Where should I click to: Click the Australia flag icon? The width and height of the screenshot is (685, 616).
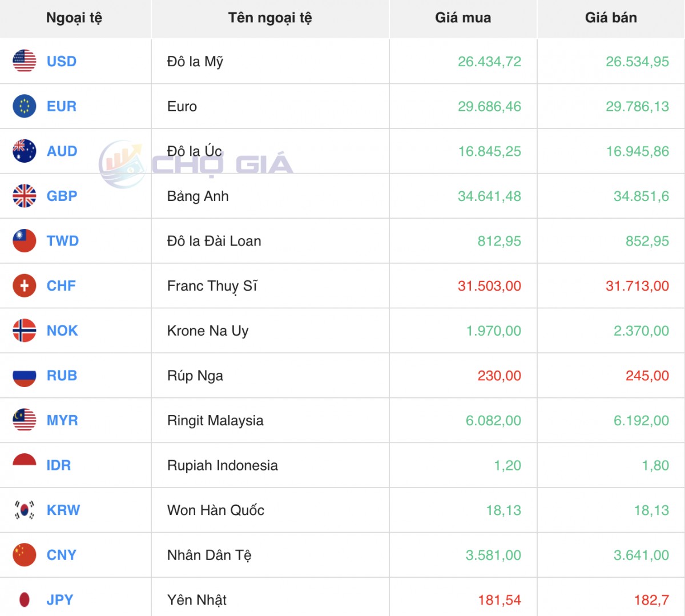coord(24,151)
